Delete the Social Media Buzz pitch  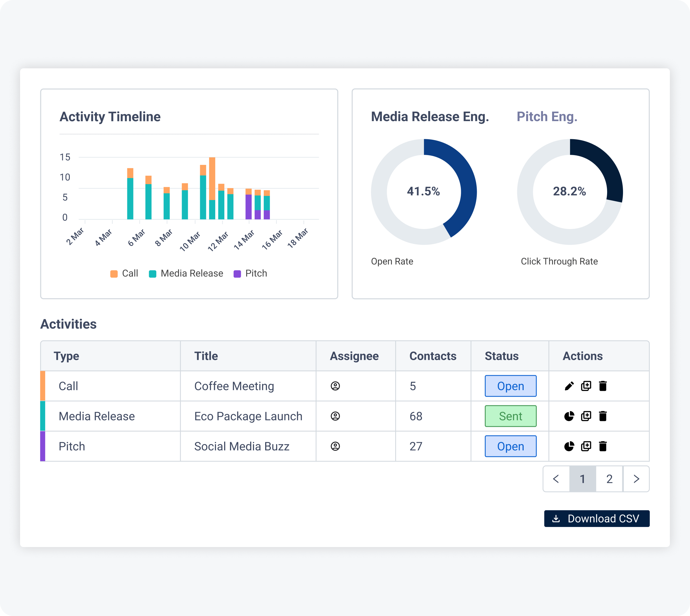[x=603, y=446]
